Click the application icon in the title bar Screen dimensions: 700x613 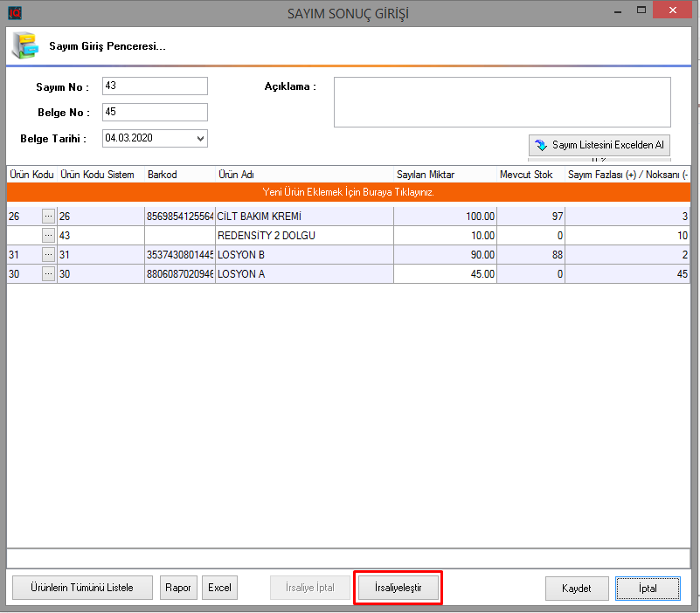(x=14, y=13)
